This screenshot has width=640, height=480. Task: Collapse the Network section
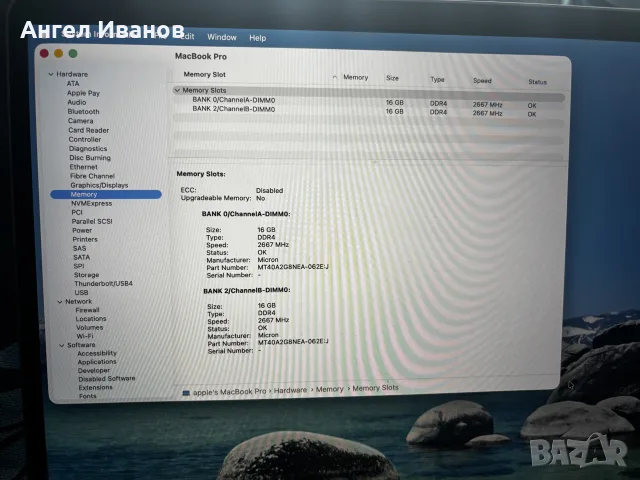click(60, 302)
